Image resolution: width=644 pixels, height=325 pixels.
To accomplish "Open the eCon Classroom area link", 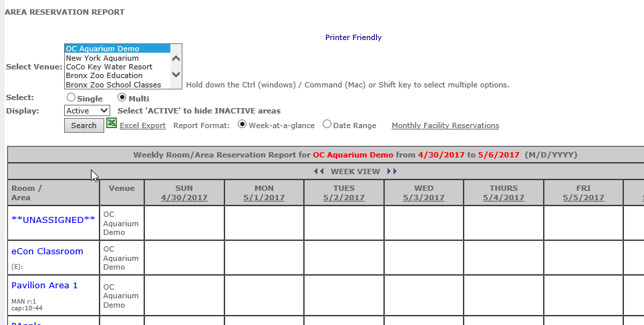I will click(47, 251).
